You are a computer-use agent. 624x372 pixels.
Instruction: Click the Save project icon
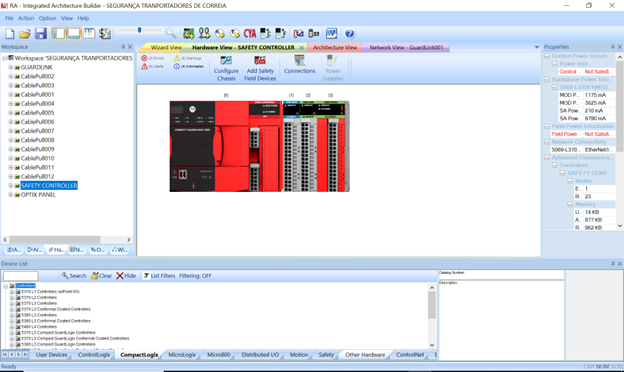(41, 33)
